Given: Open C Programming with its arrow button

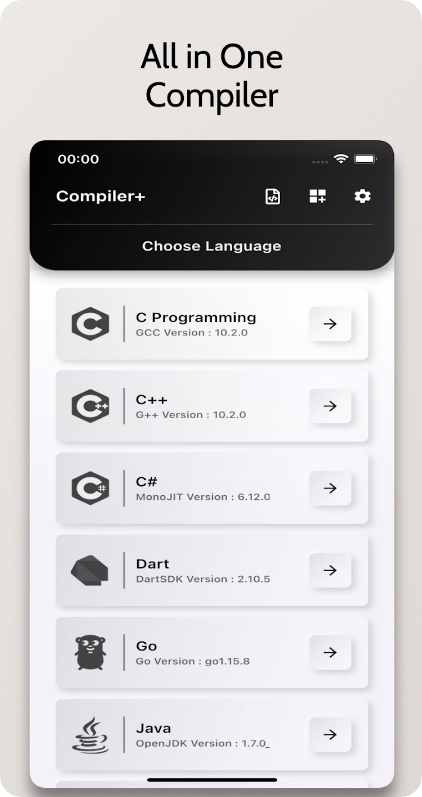Looking at the screenshot, I should [330, 324].
